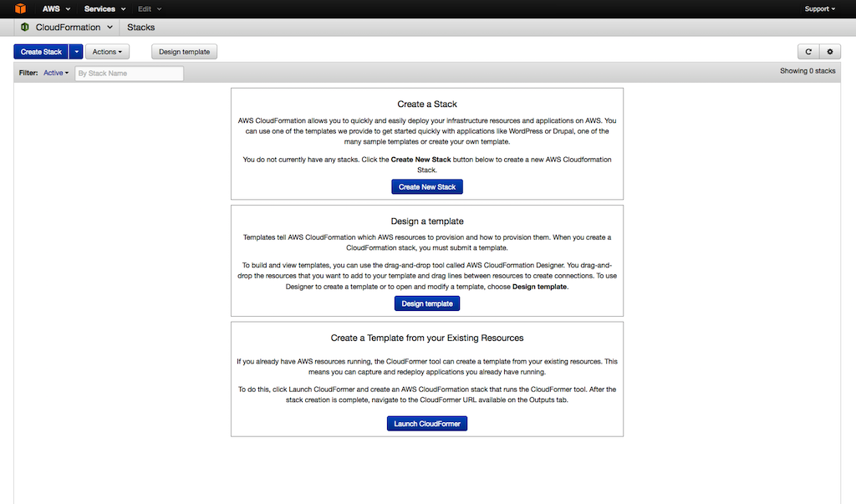Image resolution: width=856 pixels, height=504 pixels.
Task: Refresh the stacks list
Action: pos(808,52)
